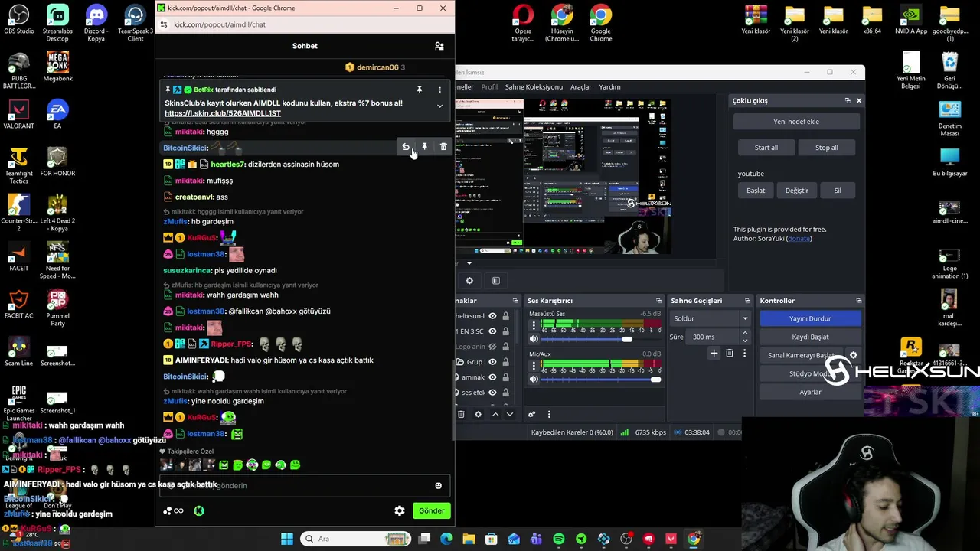Click the Yeni hedef ekle button
980x551 pixels.
(x=796, y=122)
